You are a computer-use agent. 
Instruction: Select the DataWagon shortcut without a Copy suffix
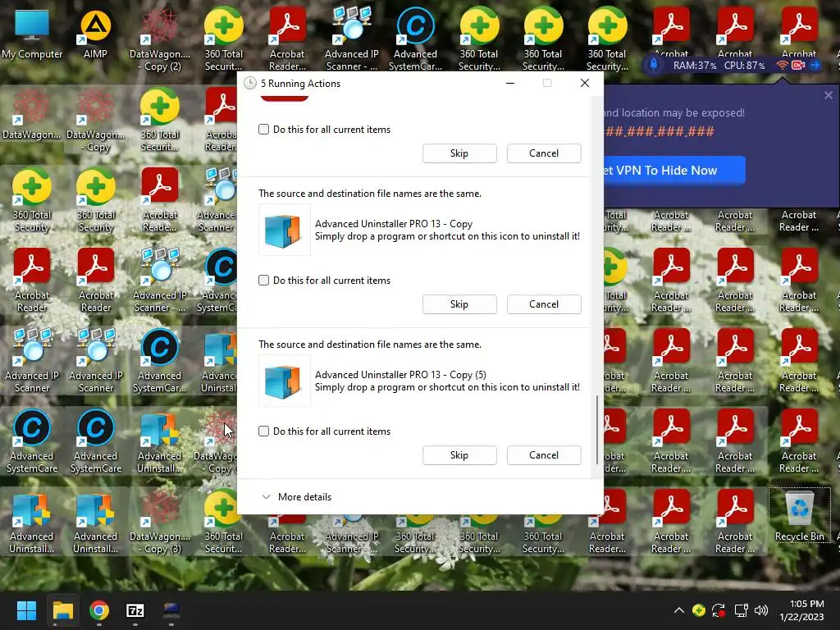click(32, 113)
